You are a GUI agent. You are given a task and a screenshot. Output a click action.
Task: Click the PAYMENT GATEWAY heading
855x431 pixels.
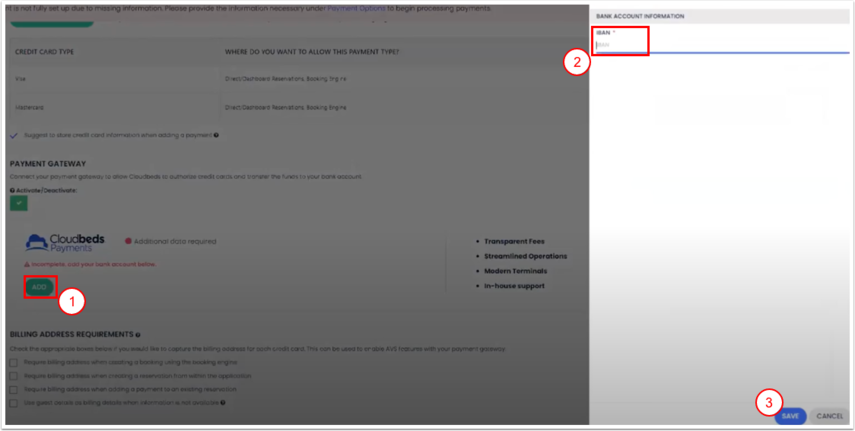(x=48, y=164)
